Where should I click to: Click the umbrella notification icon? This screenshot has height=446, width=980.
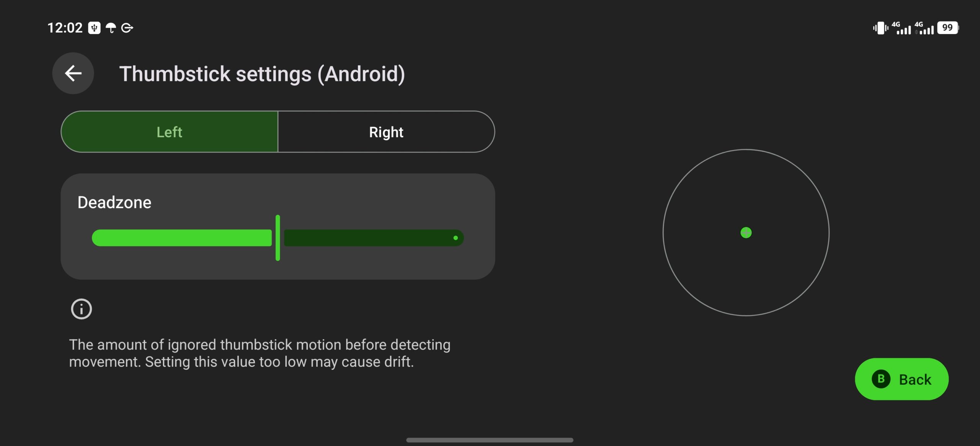point(111,28)
